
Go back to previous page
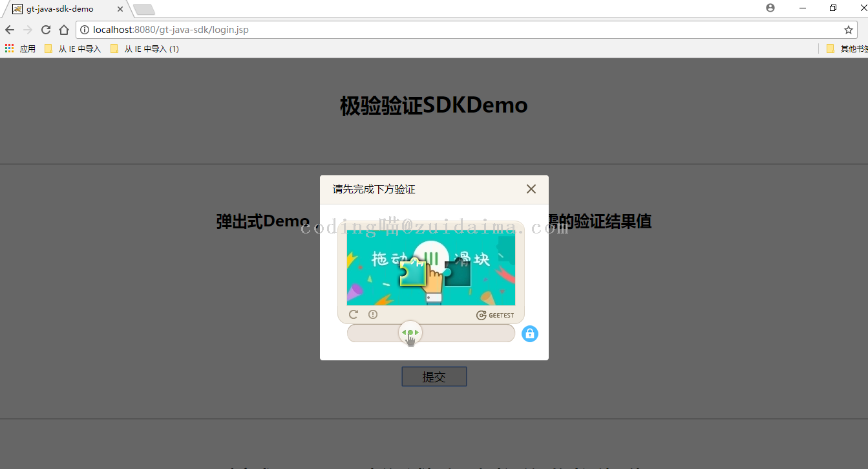[x=10, y=30]
